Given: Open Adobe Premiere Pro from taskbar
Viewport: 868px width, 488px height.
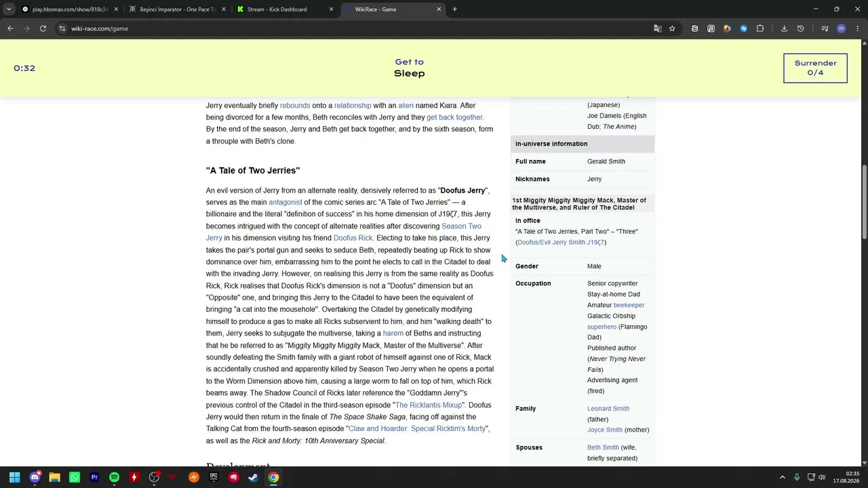Looking at the screenshot, I should click(94, 477).
